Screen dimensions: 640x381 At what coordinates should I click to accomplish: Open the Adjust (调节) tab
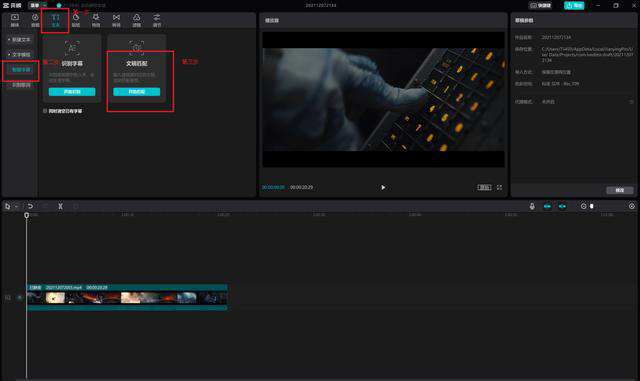point(157,20)
